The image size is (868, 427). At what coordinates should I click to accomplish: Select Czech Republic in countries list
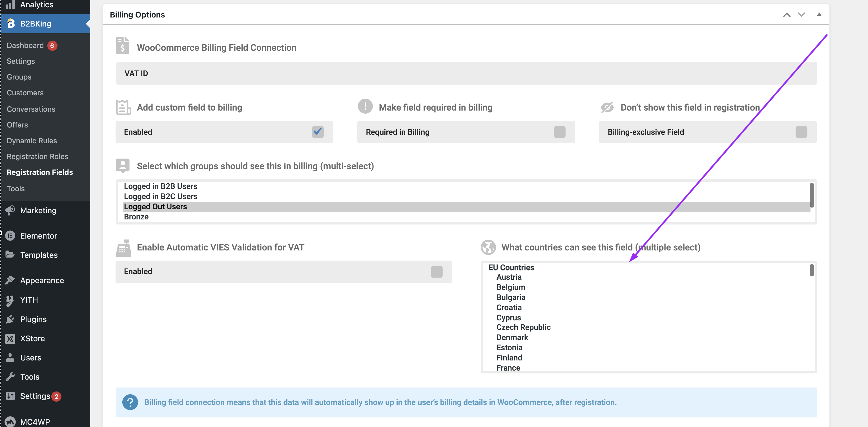[523, 327]
